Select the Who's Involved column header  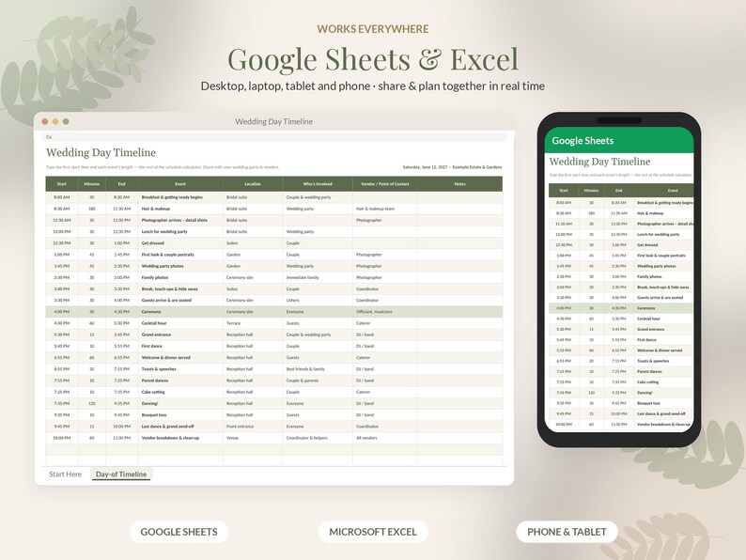(x=318, y=183)
